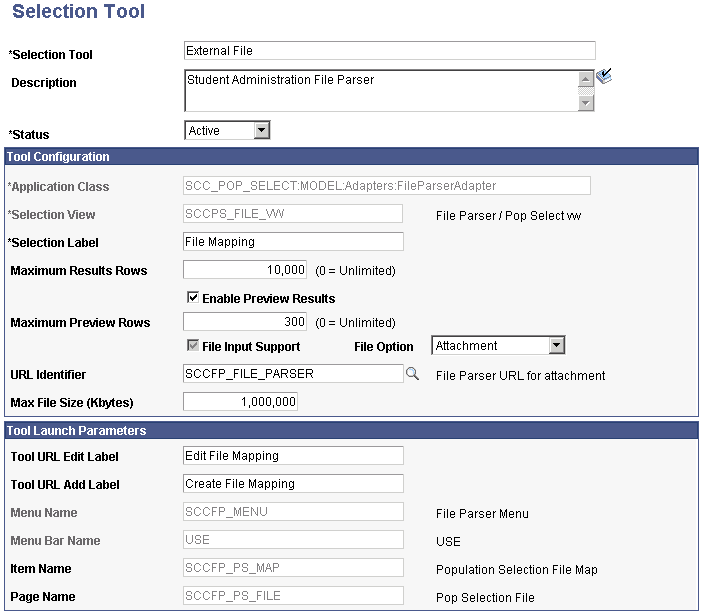Focus the Selection Tool field with External File
The image size is (706, 614).
click(x=389, y=50)
